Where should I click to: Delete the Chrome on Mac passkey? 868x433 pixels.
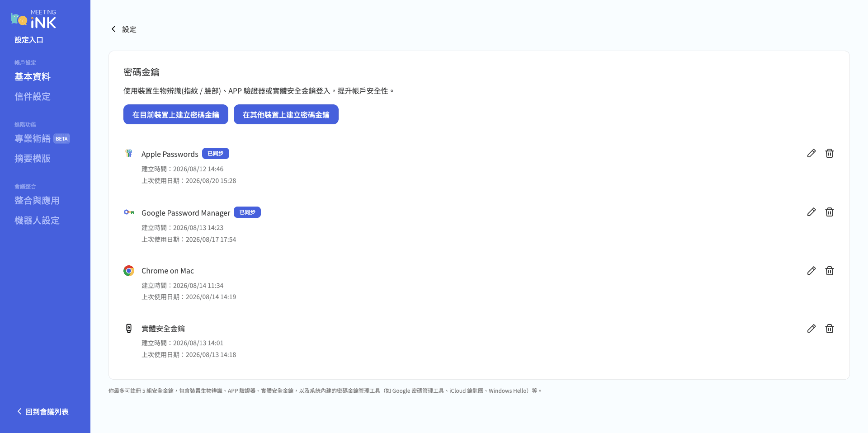(x=830, y=271)
